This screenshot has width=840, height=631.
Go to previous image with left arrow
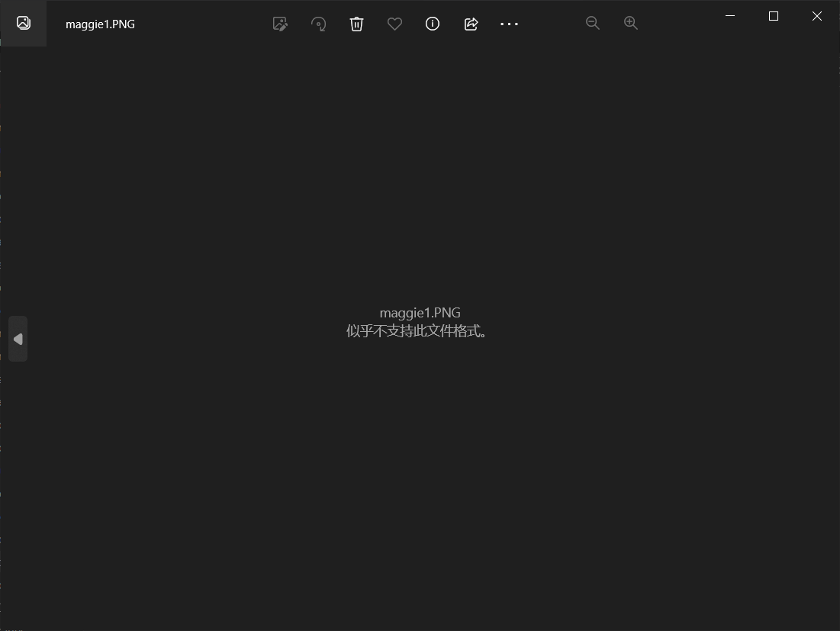click(x=18, y=339)
